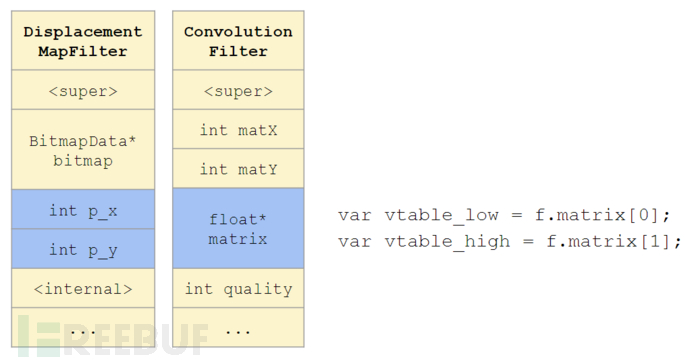The height and width of the screenshot is (364, 690).
Task: Click the int quality cell
Action: tap(238, 288)
